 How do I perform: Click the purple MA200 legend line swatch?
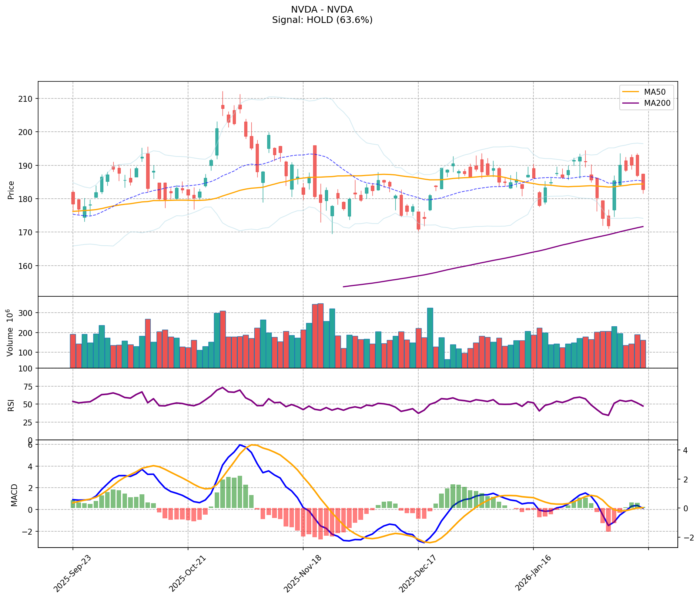[631, 104]
